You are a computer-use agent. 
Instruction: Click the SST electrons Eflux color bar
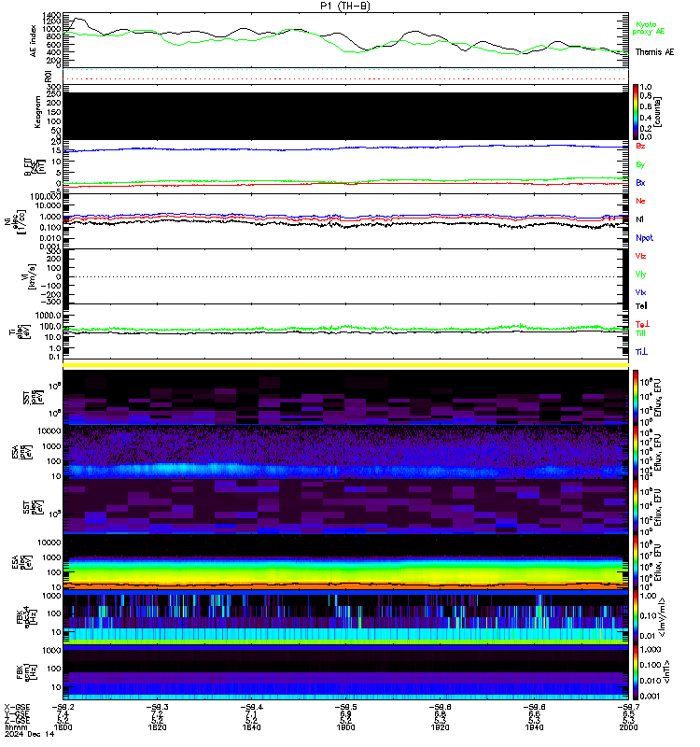[636, 507]
